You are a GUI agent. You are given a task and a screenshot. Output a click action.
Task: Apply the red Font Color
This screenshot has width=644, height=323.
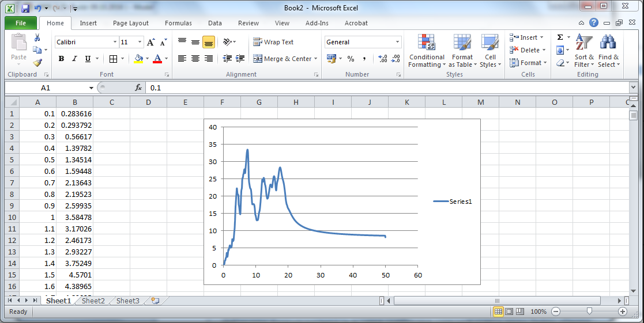[x=157, y=59]
